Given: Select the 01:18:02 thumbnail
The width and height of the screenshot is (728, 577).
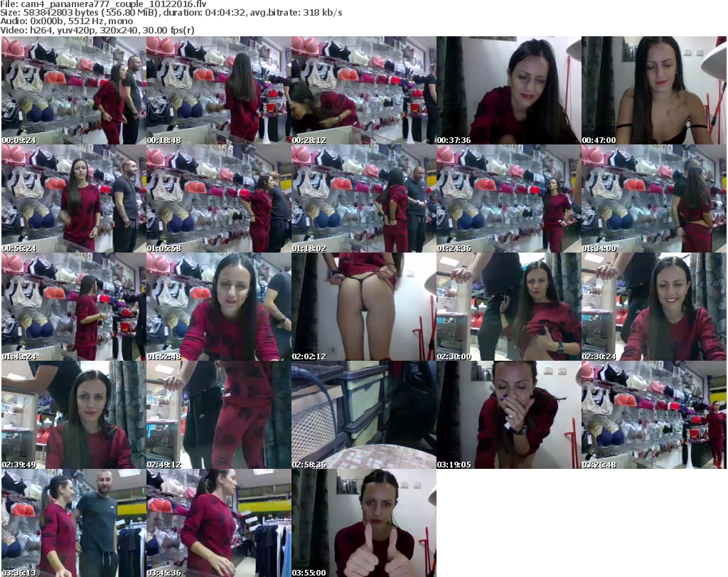Looking at the screenshot, I should [x=363, y=198].
